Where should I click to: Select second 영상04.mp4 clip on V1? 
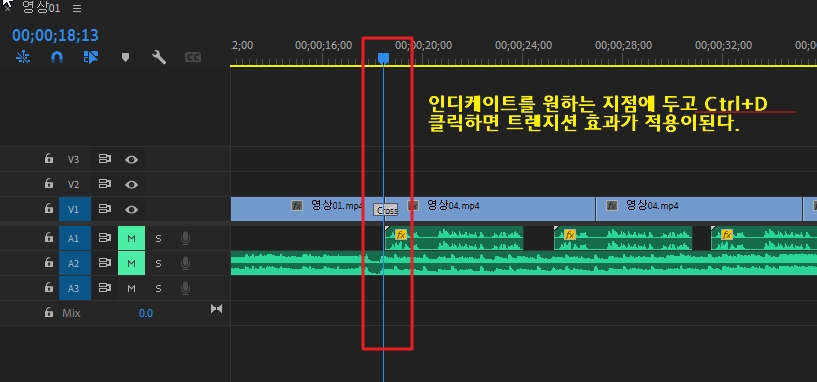(x=699, y=209)
